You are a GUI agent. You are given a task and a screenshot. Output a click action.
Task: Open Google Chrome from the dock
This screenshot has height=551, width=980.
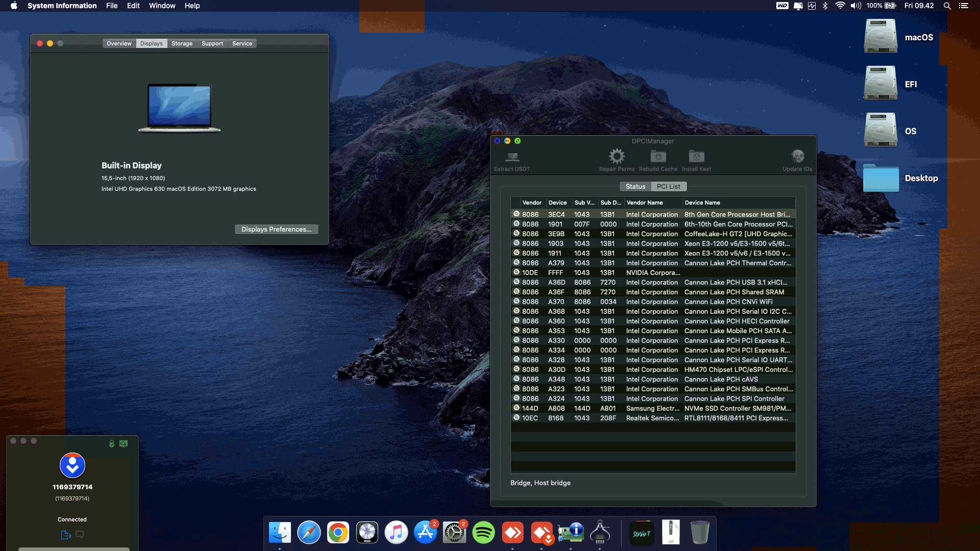pyautogui.click(x=338, y=533)
